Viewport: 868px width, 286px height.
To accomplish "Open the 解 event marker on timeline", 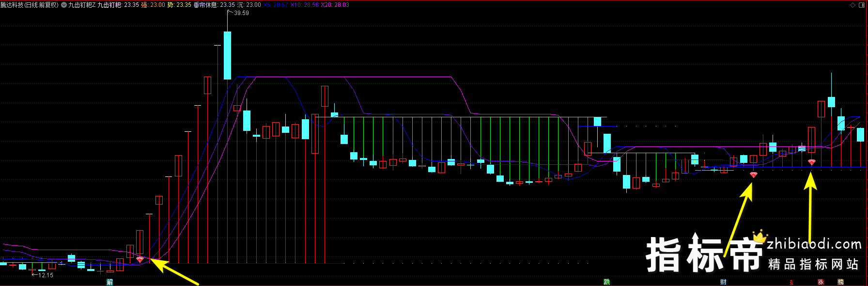I will tap(110, 282).
